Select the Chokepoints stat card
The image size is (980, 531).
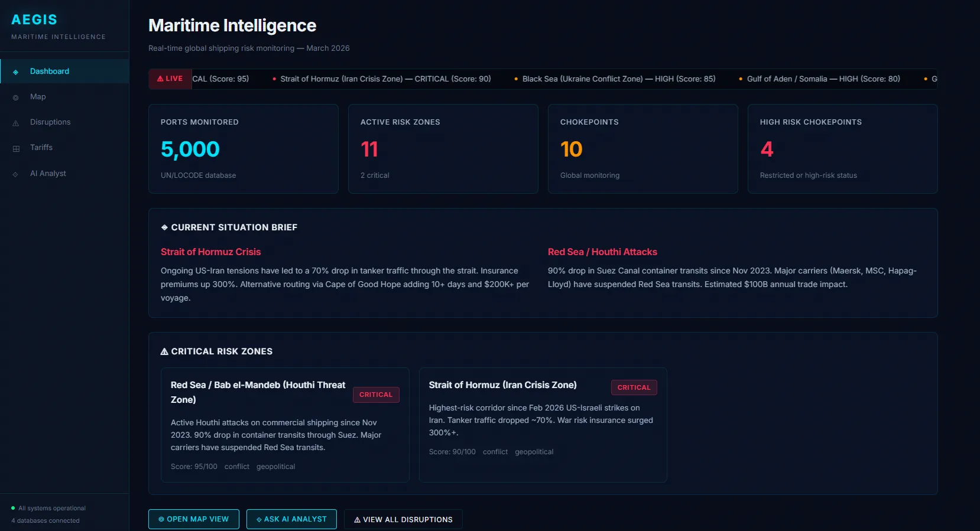pos(643,149)
